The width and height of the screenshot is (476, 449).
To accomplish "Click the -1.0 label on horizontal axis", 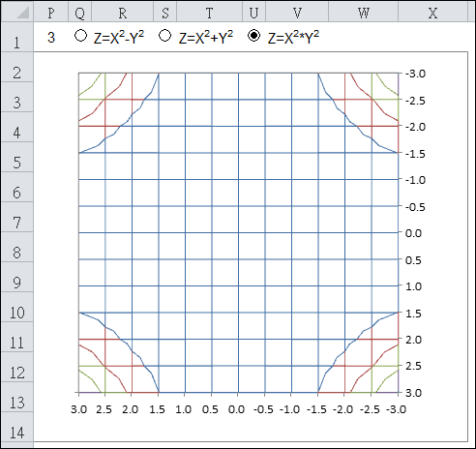I will click(289, 409).
